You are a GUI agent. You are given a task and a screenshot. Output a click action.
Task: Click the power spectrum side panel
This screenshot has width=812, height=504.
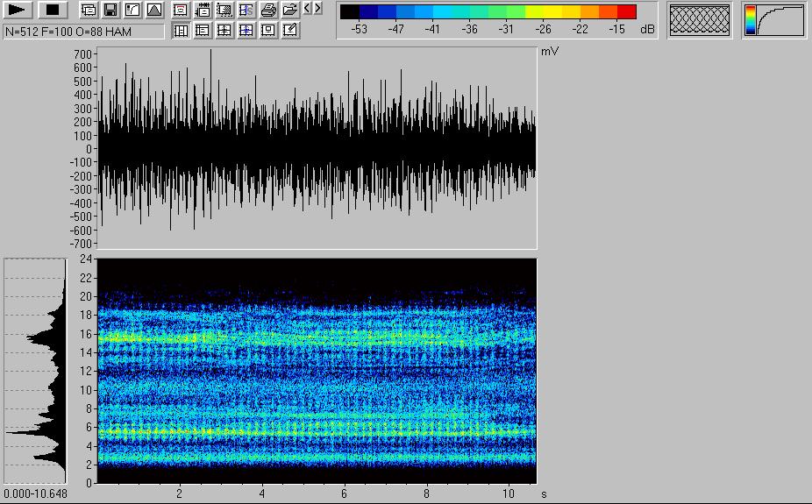[x=35, y=370]
